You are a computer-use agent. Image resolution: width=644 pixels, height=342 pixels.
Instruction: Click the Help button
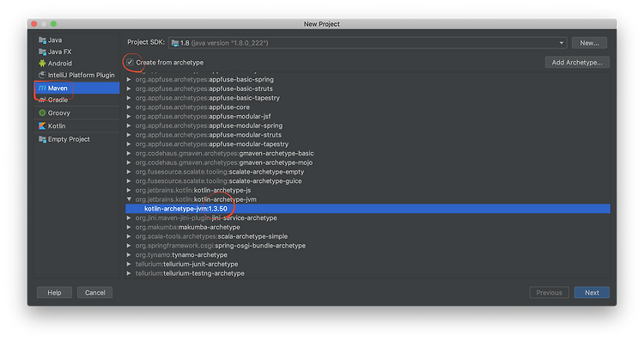tap(54, 293)
